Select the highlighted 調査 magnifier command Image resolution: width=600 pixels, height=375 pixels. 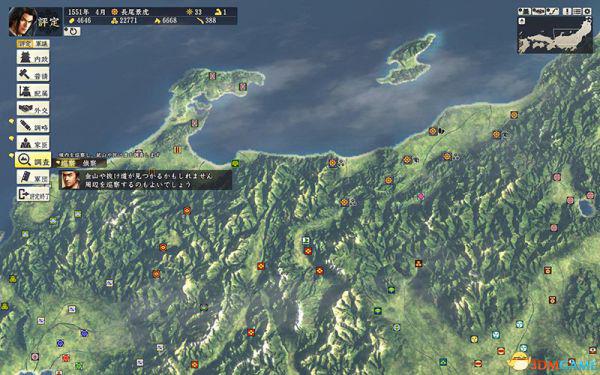[x=33, y=160]
